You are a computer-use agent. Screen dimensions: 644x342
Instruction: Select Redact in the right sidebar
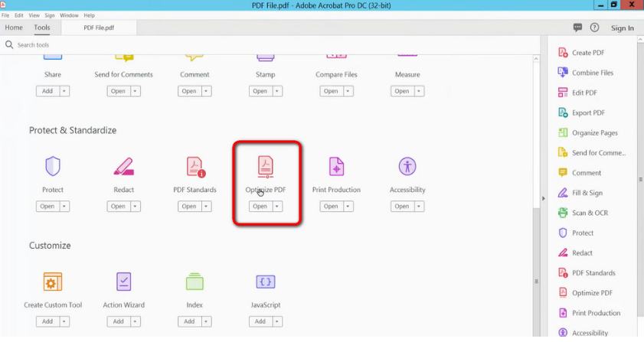point(575,253)
